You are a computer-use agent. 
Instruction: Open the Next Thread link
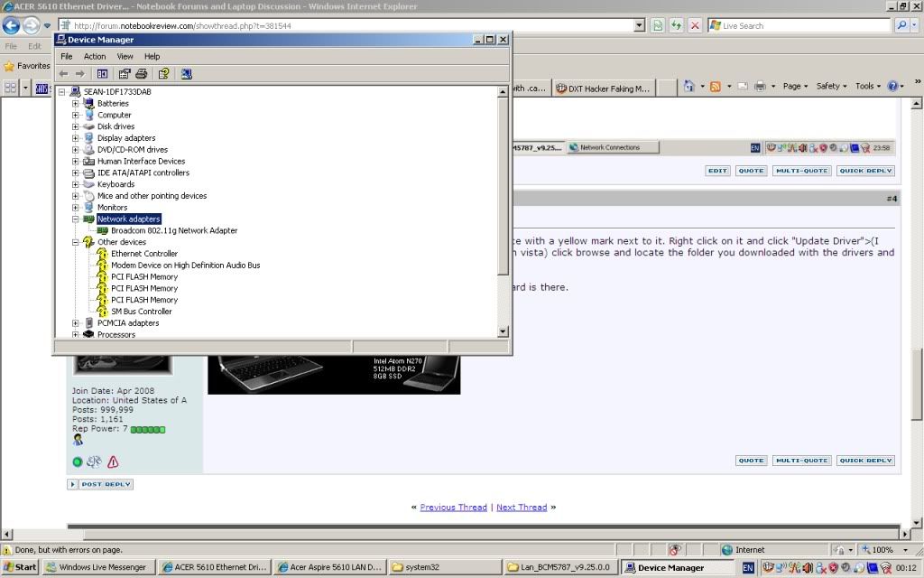[x=522, y=508]
